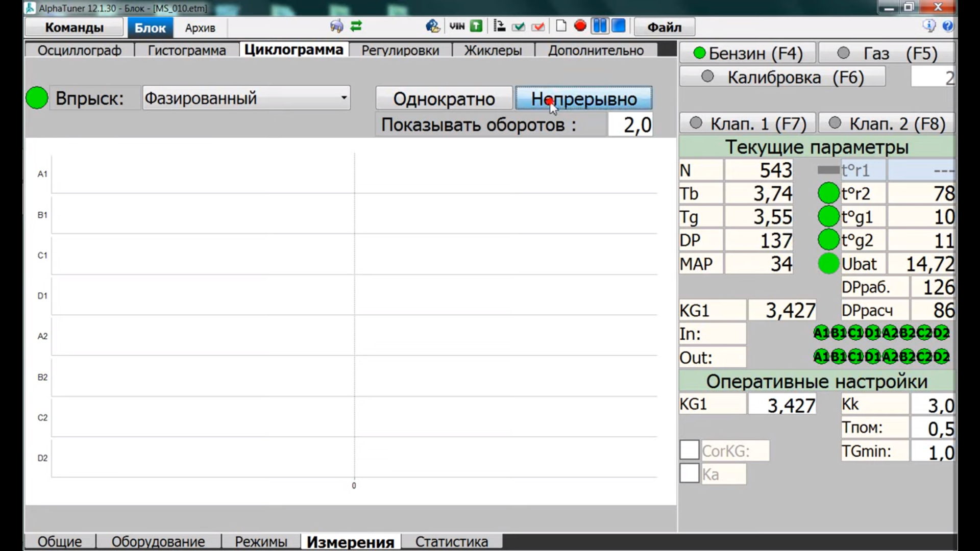980x551 pixels.
Task: Select the Газ (F5) fuel mode
Action: 886,53
